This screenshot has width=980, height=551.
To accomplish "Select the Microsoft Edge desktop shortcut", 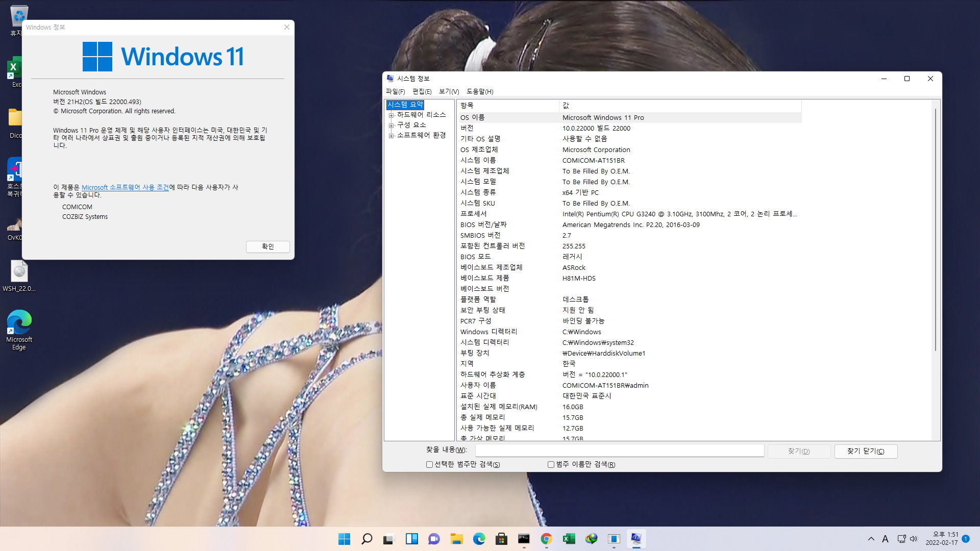I will point(19,330).
